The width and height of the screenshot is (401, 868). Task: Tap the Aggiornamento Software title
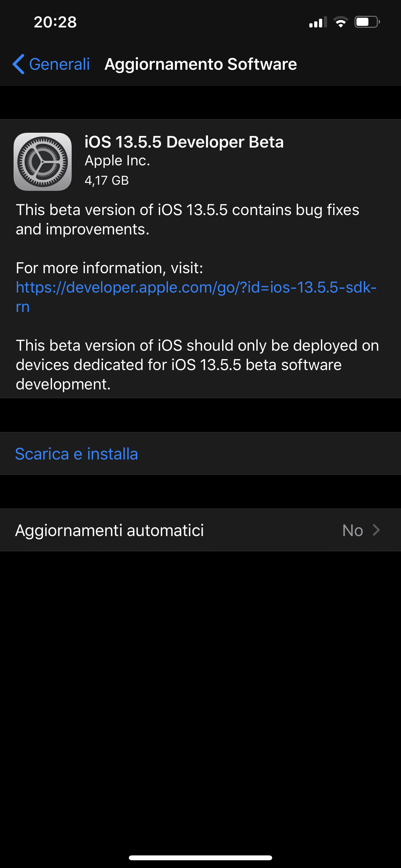pos(200,64)
